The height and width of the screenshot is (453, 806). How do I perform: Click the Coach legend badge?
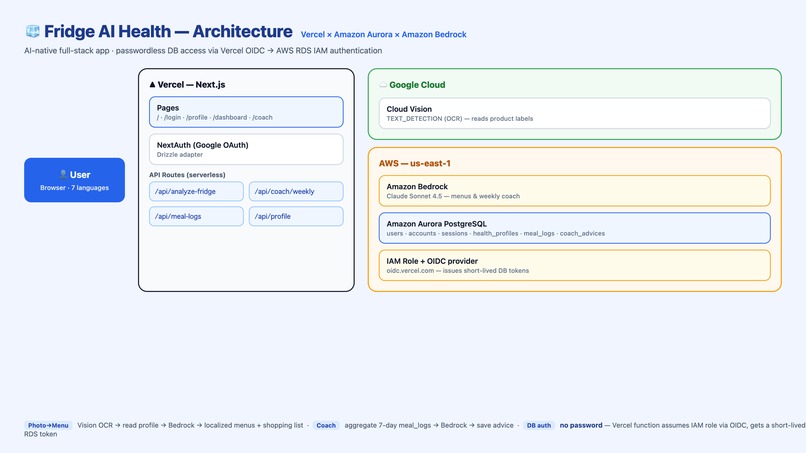[x=326, y=425]
